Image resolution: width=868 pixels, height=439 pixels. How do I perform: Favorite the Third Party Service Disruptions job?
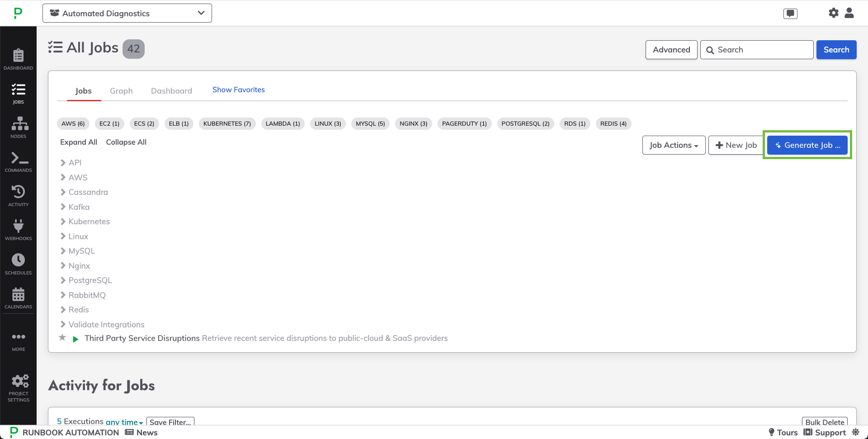tap(62, 338)
